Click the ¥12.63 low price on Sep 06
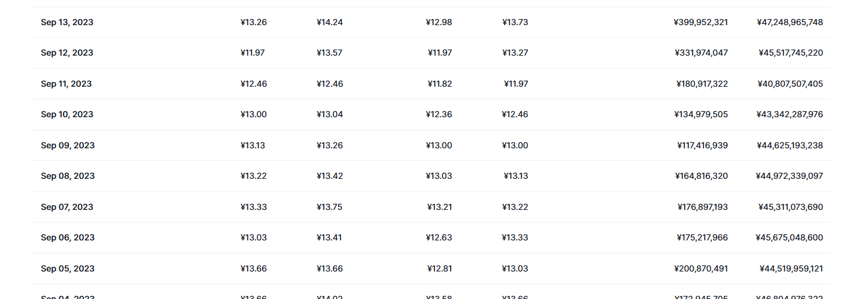Screen dimensions: 868x299 pos(439,237)
